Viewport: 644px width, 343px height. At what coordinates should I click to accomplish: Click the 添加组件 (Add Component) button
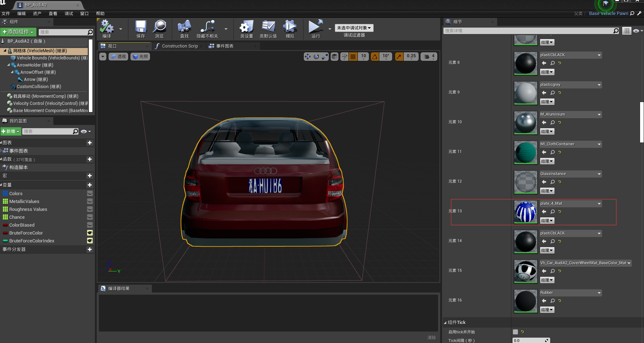click(18, 32)
